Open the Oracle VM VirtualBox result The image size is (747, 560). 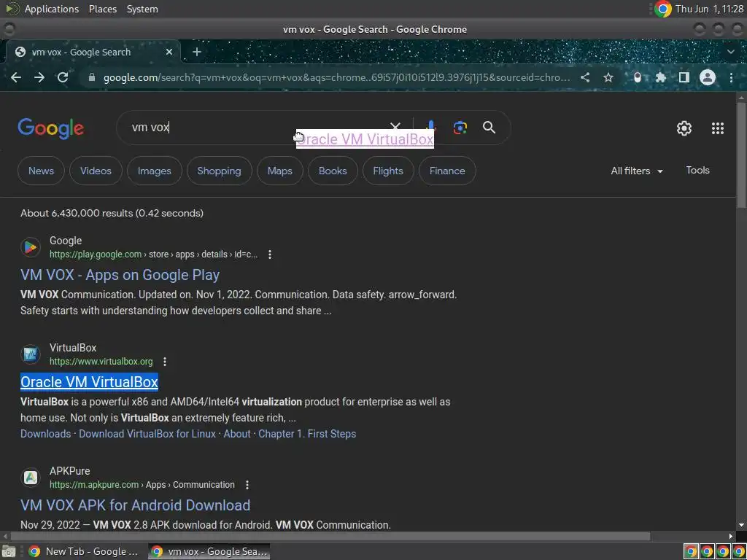pos(89,382)
